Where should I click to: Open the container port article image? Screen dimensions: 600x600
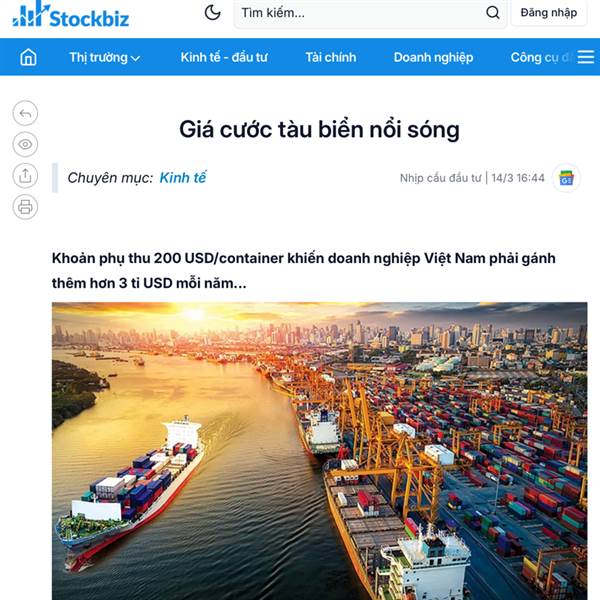tap(320, 451)
